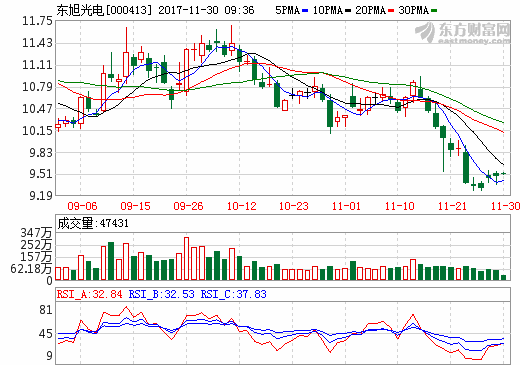Click price axis label 10.79
Screen dimensions: 520x365
tap(37, 87)
